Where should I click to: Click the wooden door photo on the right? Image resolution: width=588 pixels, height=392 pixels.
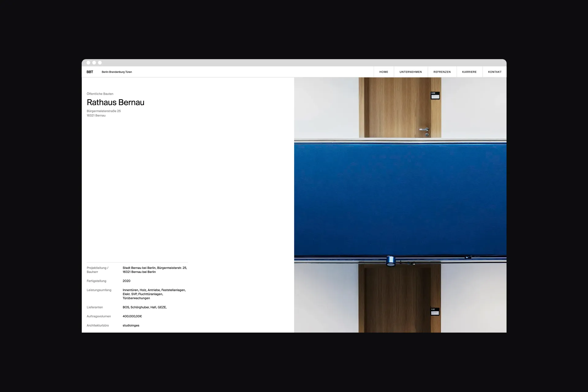pyautogui.click(x=400, y=107)
